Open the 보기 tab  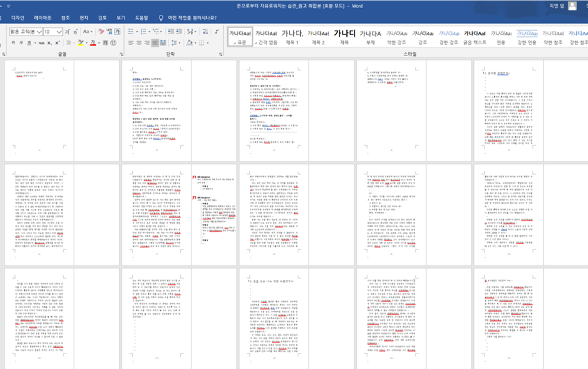(120, 17)
